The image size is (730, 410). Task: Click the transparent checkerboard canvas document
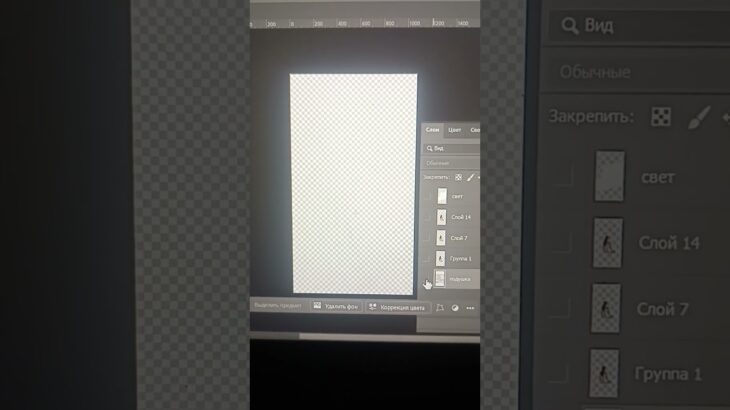click(353, 184)
